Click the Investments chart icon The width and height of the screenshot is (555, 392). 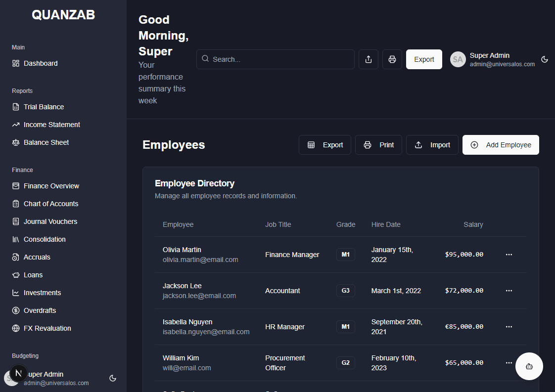(x=15, y=293)
